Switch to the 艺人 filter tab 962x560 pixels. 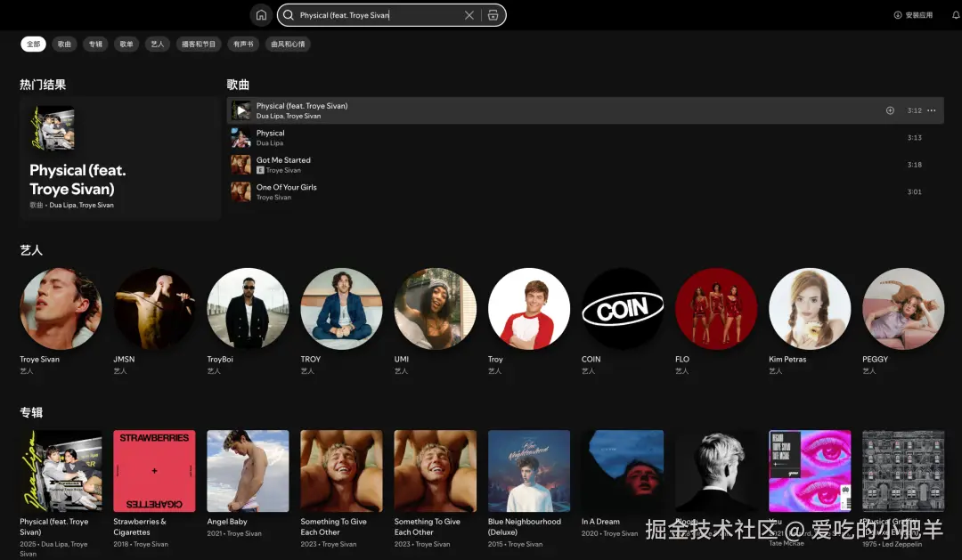pyautogui.click(x=157, y=43)
